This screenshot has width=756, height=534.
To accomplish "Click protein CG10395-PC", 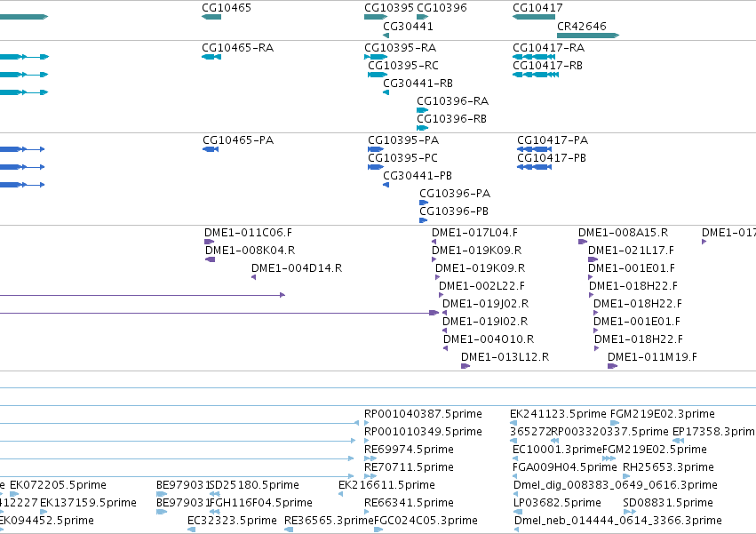I will [403, 158].
